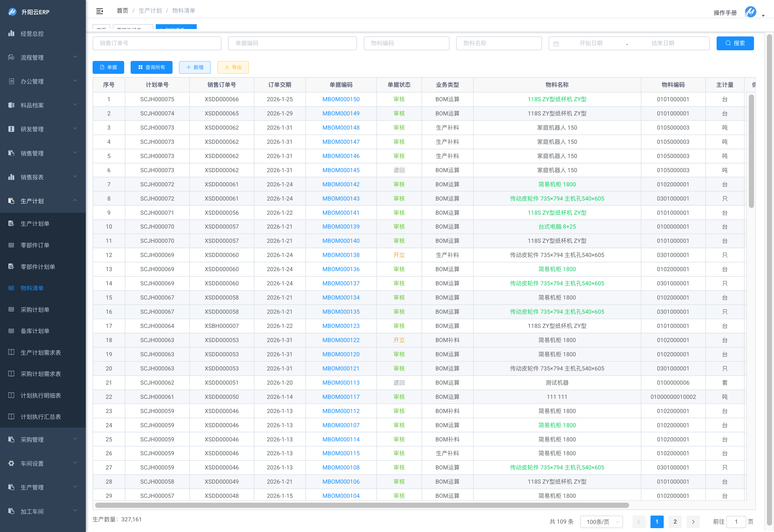Open 生产计划单 in sidebar
Viewport: 774px width, 532px height.
35,223
